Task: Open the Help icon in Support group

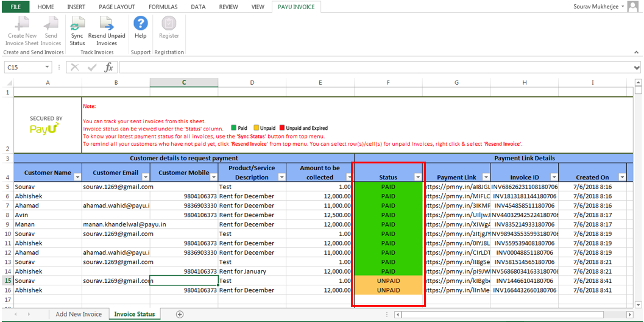Action: (x=141, y=24)
